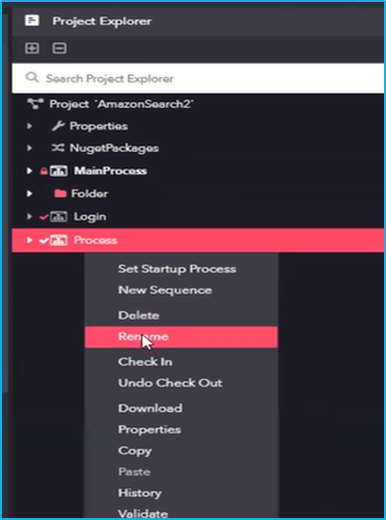Image resolution: width=386 pixels, height=520 pixels.
Task: Focus the Search Project Explorer field
Action: pyautogui.click(x=198, y=78)
